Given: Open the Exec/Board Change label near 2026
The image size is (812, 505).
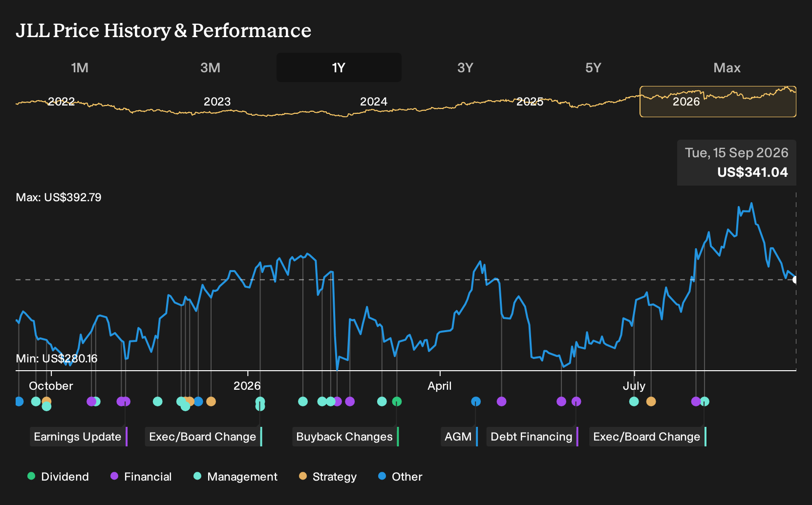Looking at the screenshot, I should [x=203, y=437].
